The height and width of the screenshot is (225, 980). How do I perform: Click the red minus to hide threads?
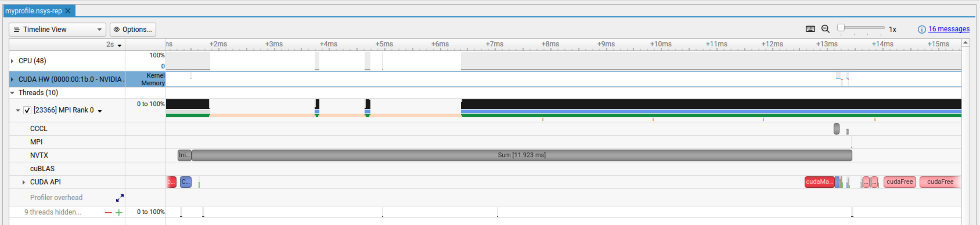coord(109,213)
